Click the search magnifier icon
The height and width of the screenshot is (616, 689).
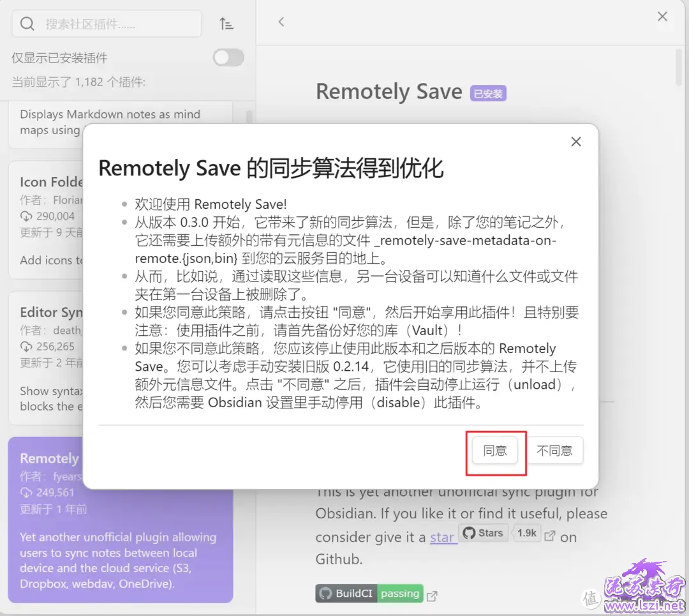[x=27, y=24]
